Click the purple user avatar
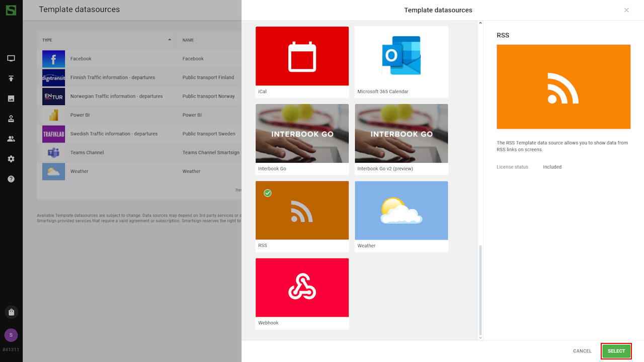644x362 pixels. tap(11, 335)
